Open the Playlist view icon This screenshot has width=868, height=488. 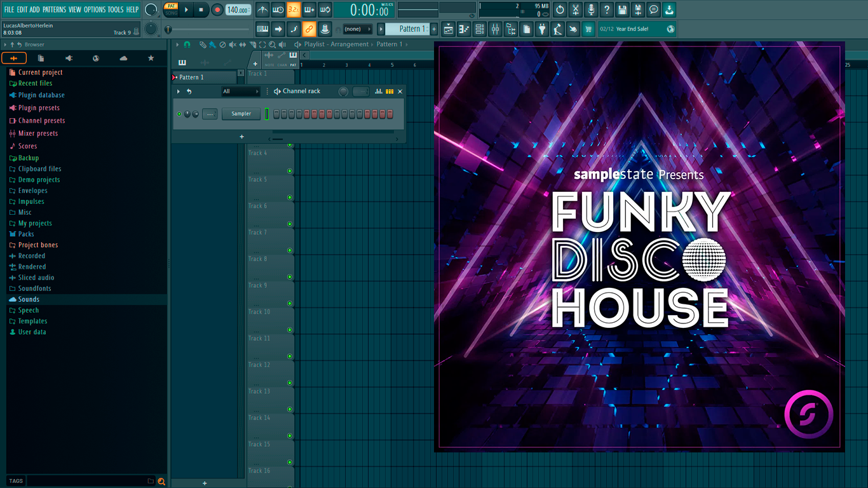click(x=449, y=29)
